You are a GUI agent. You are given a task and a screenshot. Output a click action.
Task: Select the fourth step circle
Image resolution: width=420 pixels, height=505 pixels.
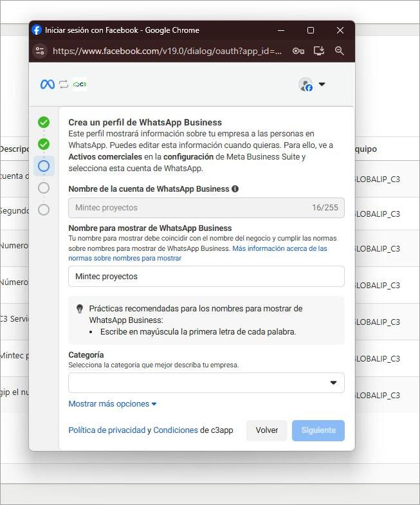click(x=44, y=188)
